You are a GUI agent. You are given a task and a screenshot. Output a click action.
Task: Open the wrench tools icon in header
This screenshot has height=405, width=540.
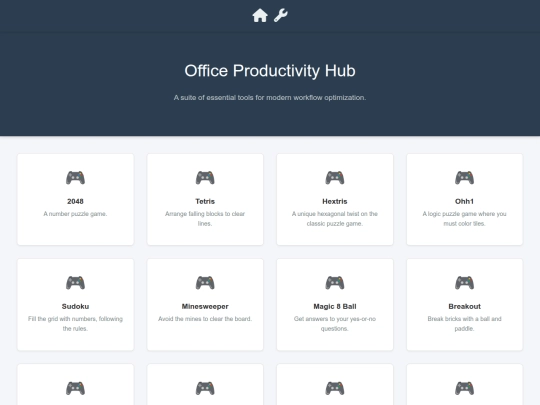click(x=281, y=15)
